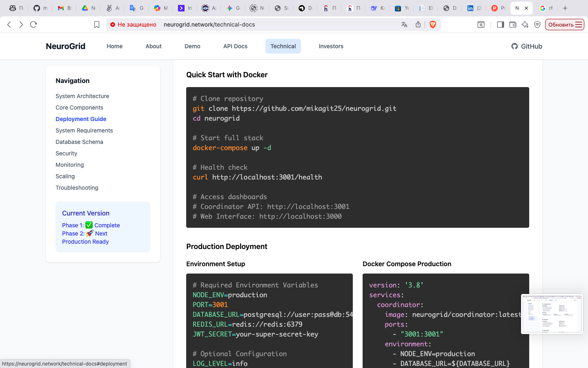Click the screenshot preview thumbnail
The image size is (588, 368).
[552, 314]
